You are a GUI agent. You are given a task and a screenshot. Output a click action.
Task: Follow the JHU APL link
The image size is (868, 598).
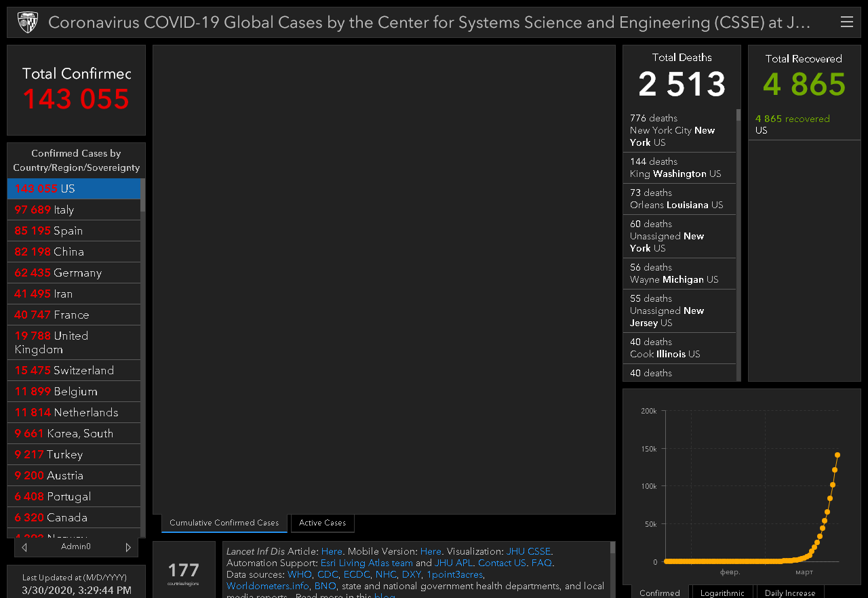pos(454,563)
